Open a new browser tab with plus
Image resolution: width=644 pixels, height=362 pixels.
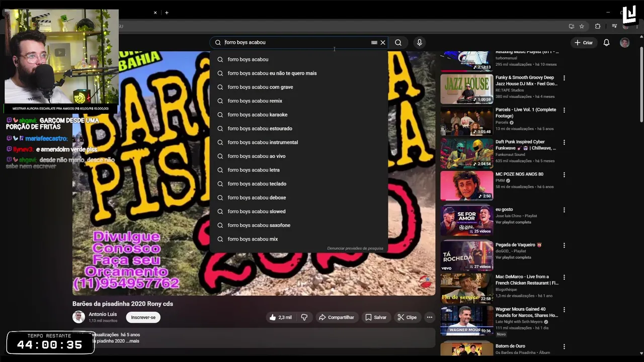(167, 13)
